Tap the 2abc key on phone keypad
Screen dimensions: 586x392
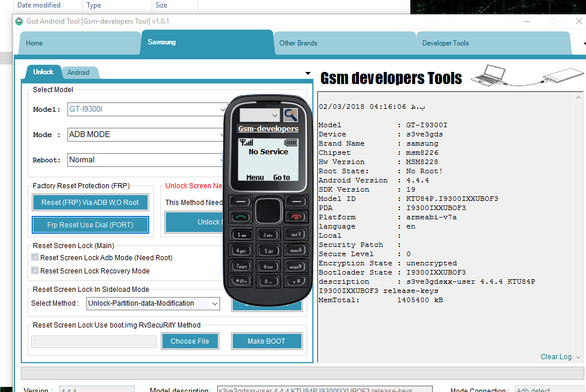269,235
